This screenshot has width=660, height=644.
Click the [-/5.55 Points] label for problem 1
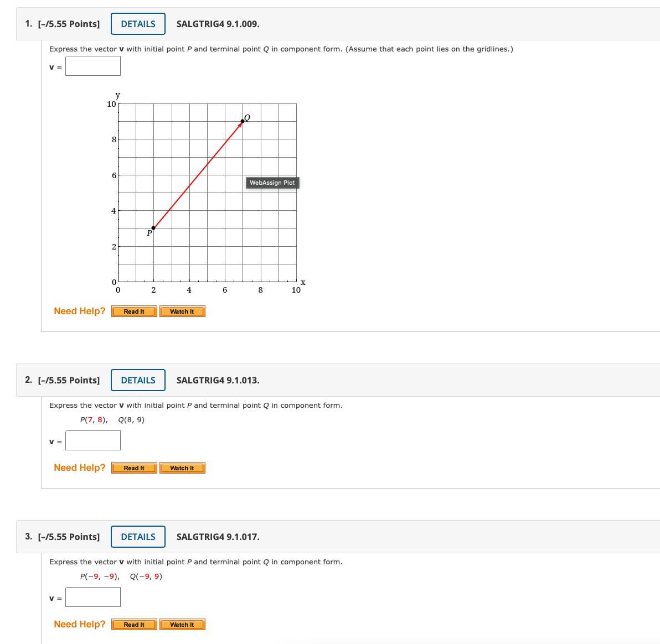tap(69, 23)
